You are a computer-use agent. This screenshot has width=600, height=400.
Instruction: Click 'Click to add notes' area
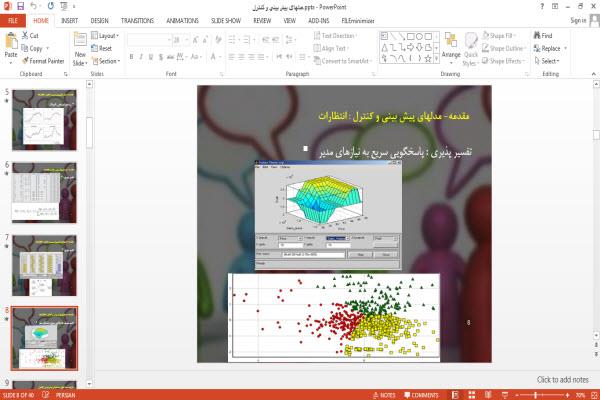point(562,380)
